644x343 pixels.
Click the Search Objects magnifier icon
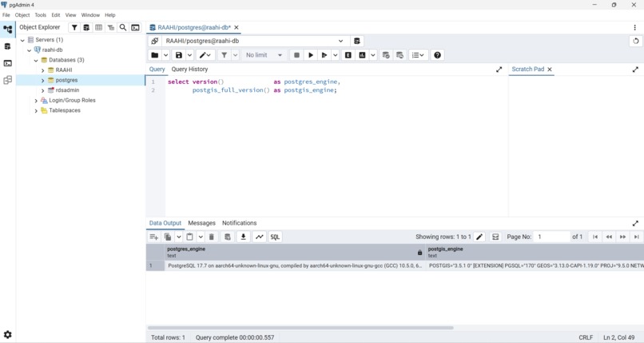pyautogui.click(x=123, y=27)
